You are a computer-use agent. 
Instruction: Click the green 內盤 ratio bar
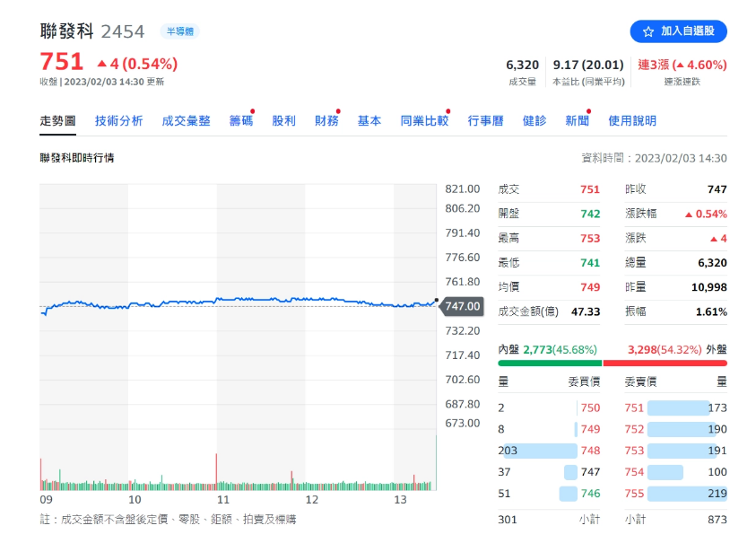(550, 363)
